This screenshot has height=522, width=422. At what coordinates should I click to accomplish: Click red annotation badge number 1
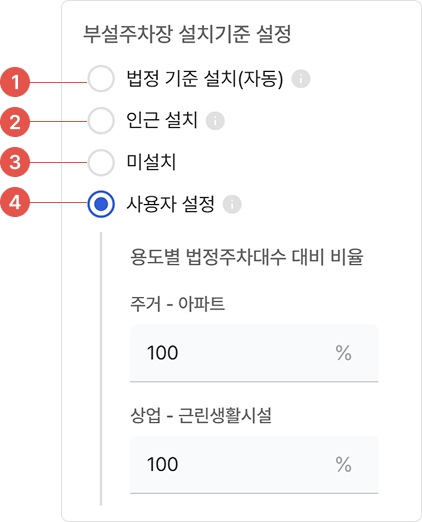[x=15, y=82]
